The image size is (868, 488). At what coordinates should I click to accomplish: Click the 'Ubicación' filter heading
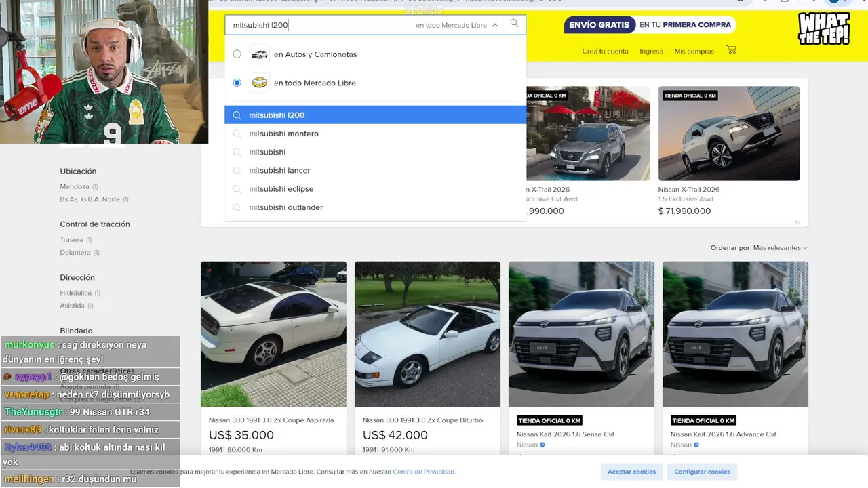coord(78,171)
